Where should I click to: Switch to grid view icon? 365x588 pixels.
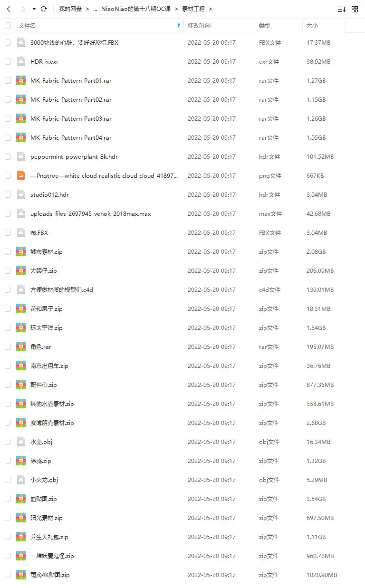(x=355, y=9)
